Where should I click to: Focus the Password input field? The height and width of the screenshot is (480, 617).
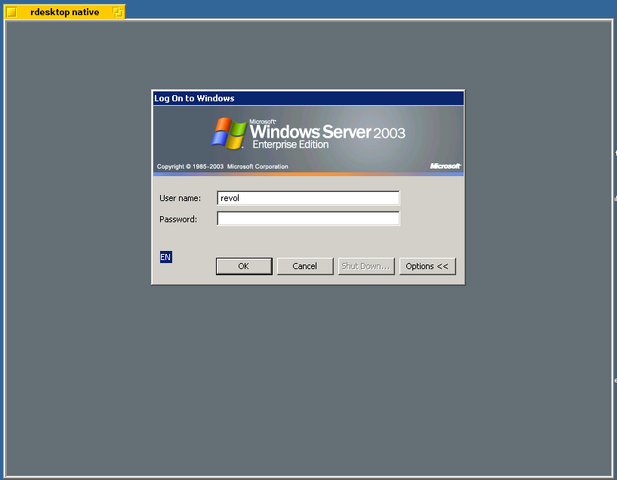tap(308, 219)
